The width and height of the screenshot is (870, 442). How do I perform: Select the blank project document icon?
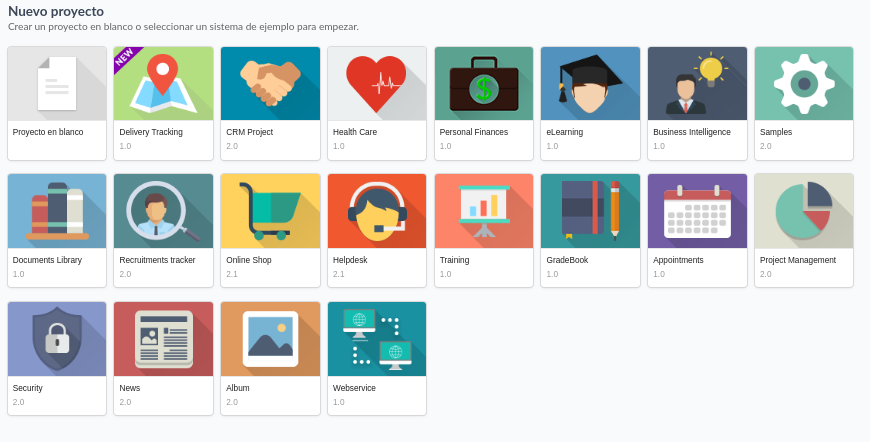[x=57, y=84]
